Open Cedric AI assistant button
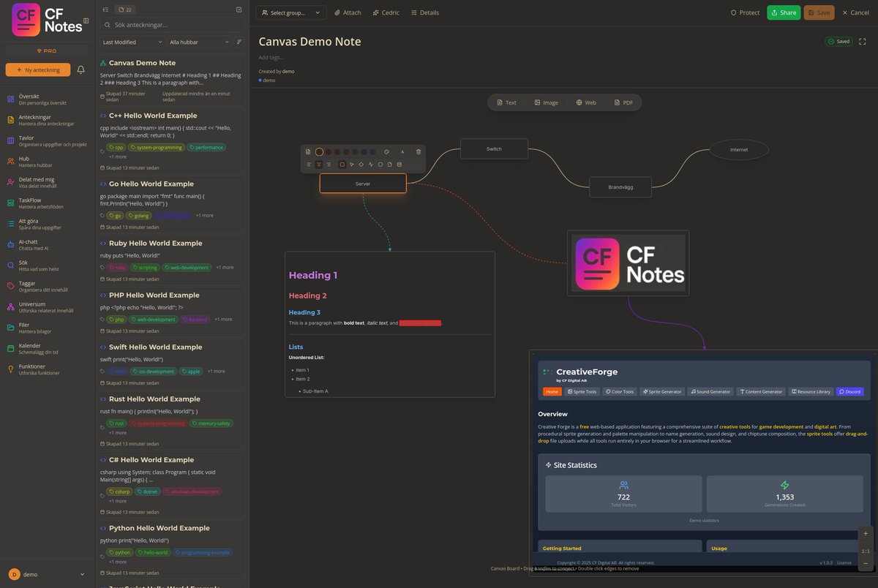The height and width of the screenshot is (588, 878). coord(386,12)
